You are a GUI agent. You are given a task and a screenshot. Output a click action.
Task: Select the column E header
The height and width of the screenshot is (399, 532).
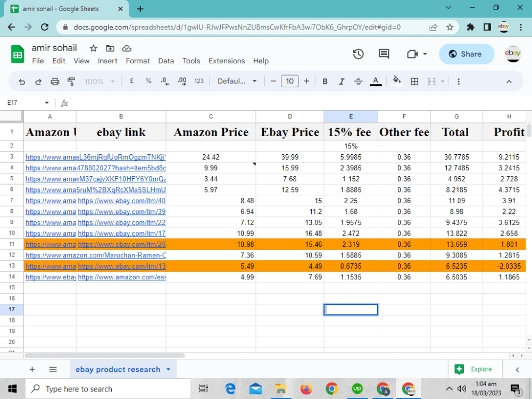click(351, 117)
